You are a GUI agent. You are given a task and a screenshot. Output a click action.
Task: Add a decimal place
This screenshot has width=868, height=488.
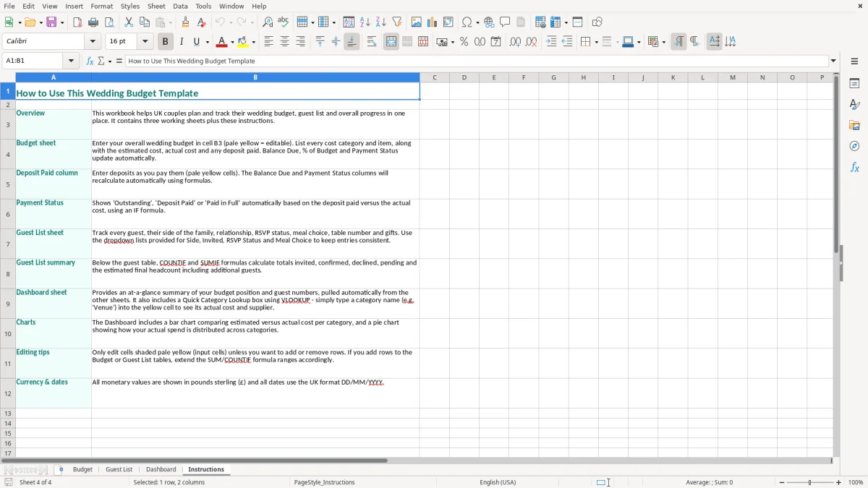515,42
